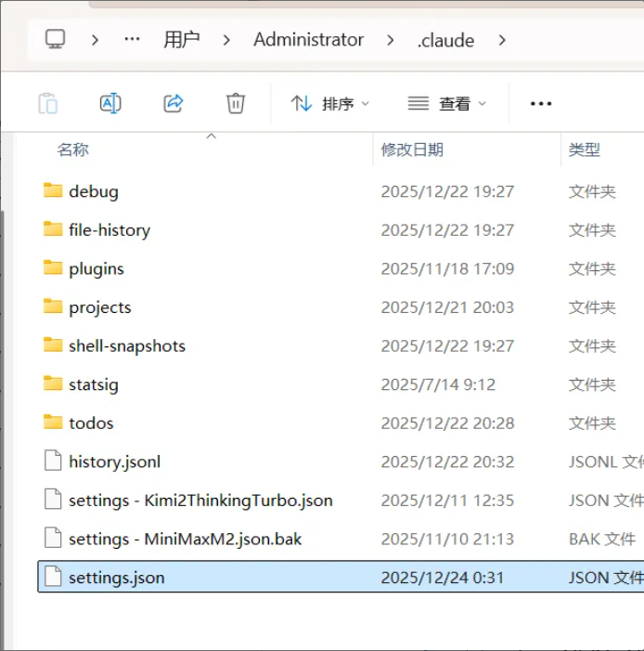This screenshot has width=644, height=651.
Task: Select 'settings - MiniMaxM2.json.bak' name
Action: [185, 539]
